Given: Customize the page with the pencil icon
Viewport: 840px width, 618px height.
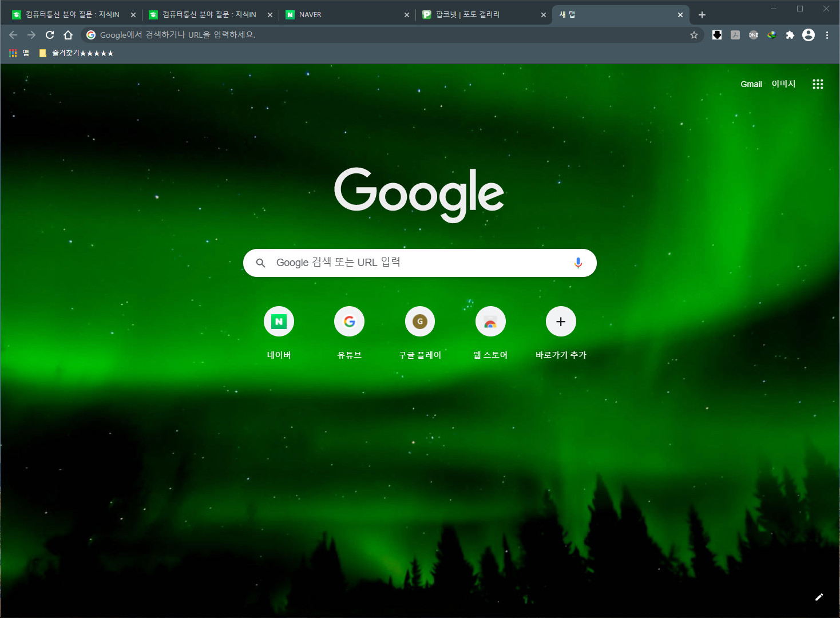Looking at the screenshot, I should point(819,597).
